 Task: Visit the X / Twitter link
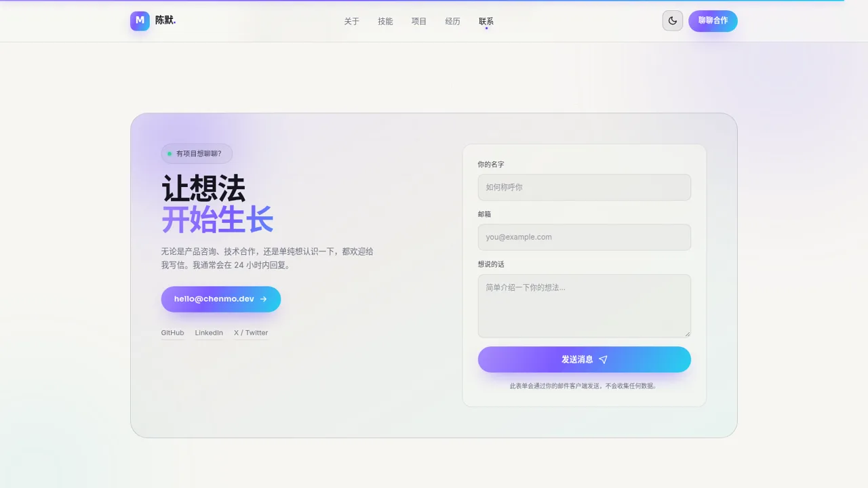(251, 333)
